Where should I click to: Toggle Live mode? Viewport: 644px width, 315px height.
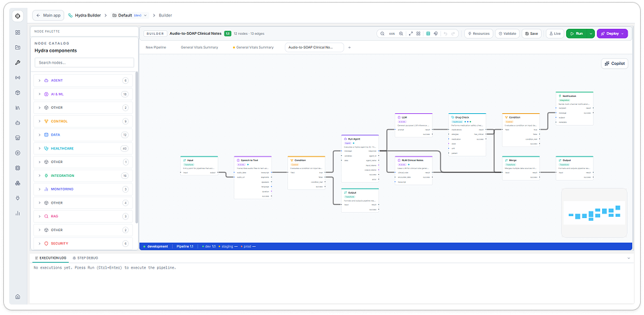(555, 33)
